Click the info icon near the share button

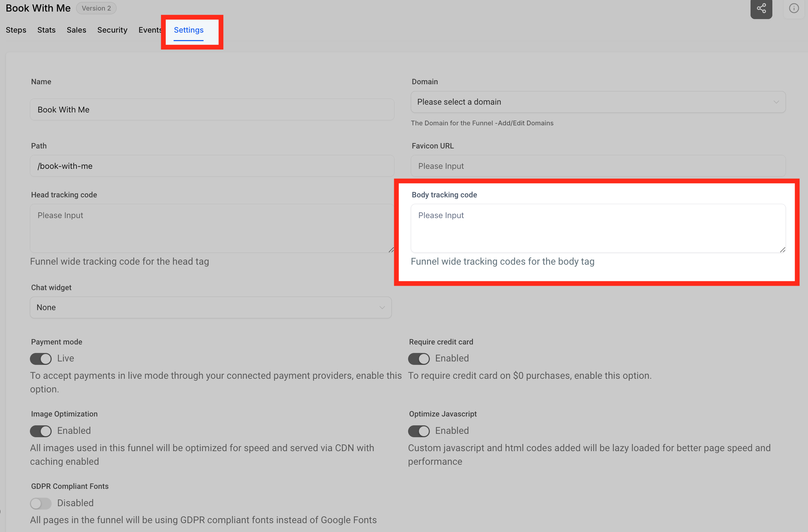(794, 8)
